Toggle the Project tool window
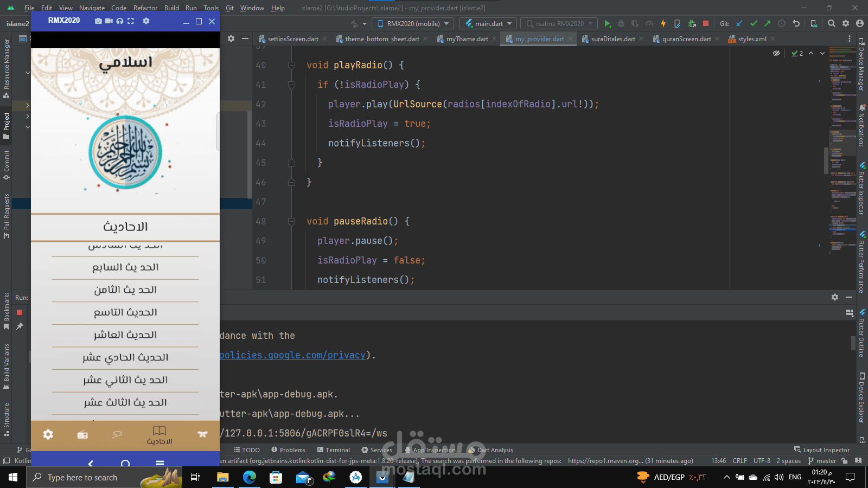Image resolution: width=868 pixels, height=488 pixels. [x=7, y=126]
